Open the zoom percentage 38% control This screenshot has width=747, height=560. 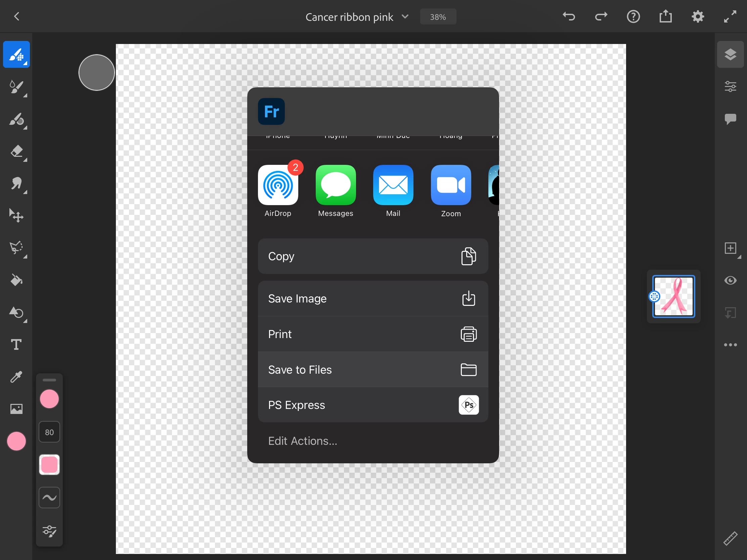(438, 17)
